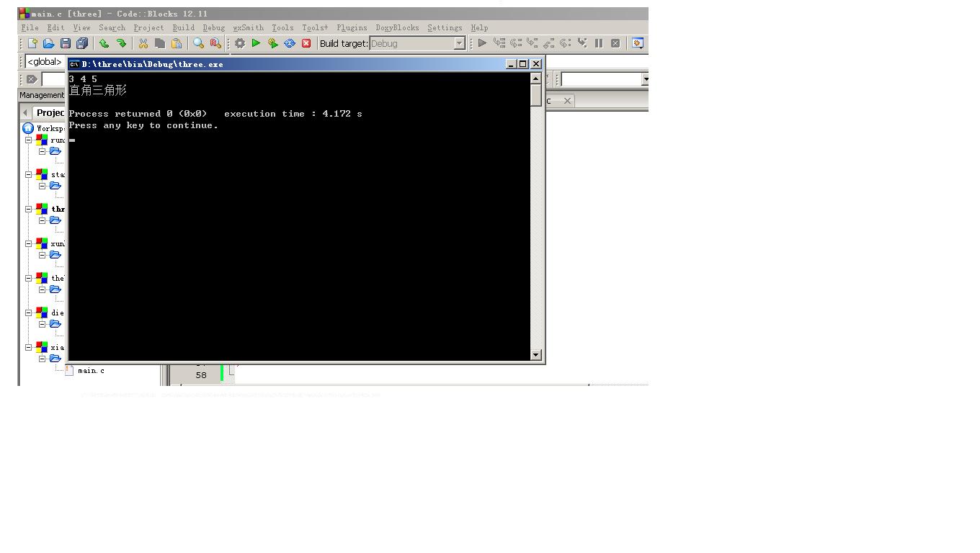Click the Find magnifier icon
This screenshot has height=553, width=980.
(198, 43)
